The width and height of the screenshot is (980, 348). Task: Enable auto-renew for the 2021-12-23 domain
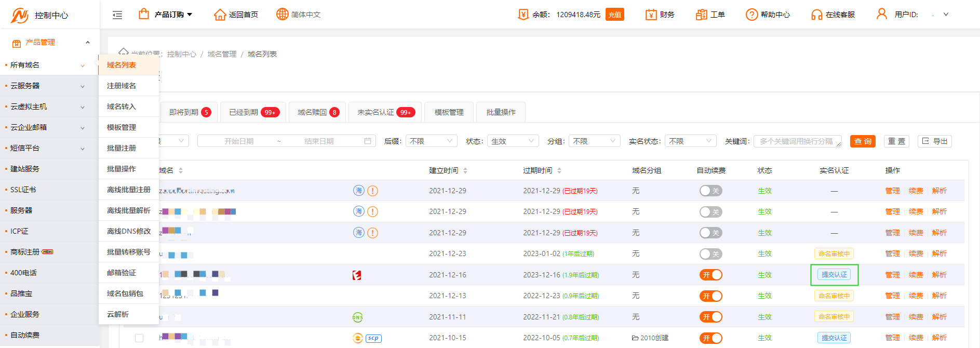click(x=710, y=254)
